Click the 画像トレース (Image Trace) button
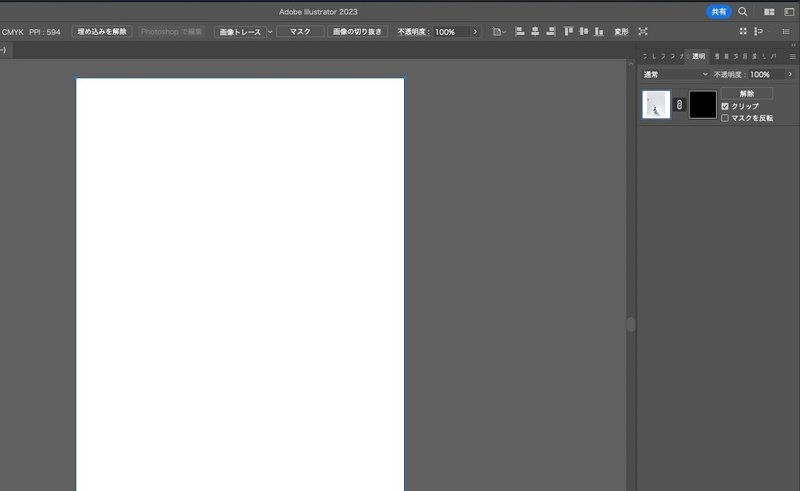The width and height of the screenshot is (800, 491). (240, 32)
